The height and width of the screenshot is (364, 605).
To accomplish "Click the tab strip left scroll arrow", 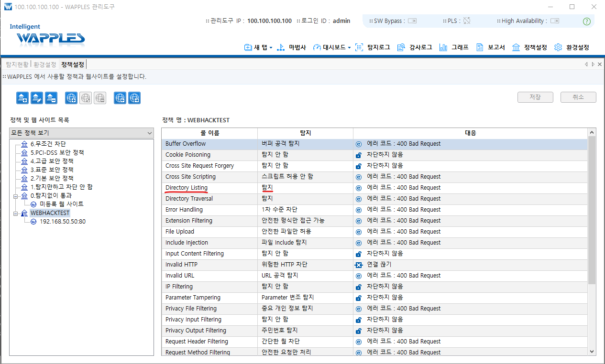I will [x=586, y=64].
